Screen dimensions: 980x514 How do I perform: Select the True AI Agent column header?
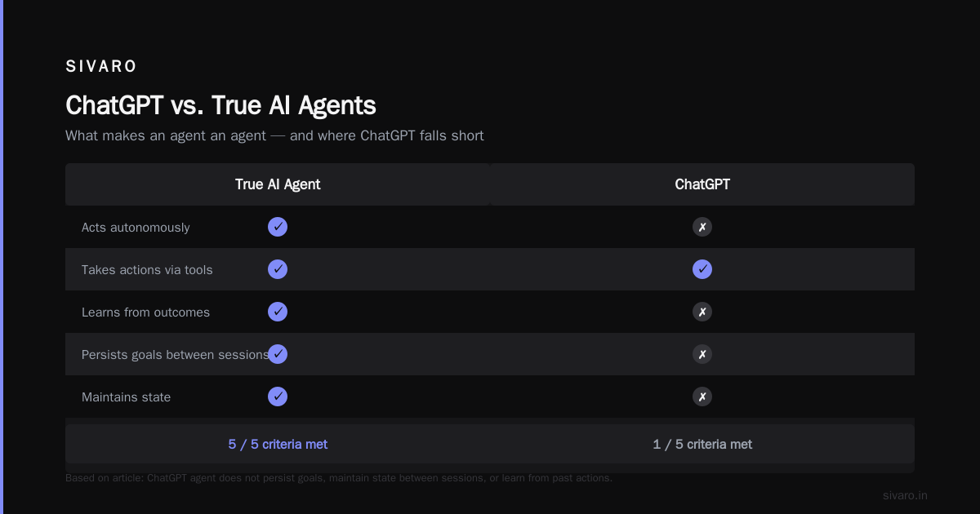pos(278,184)
